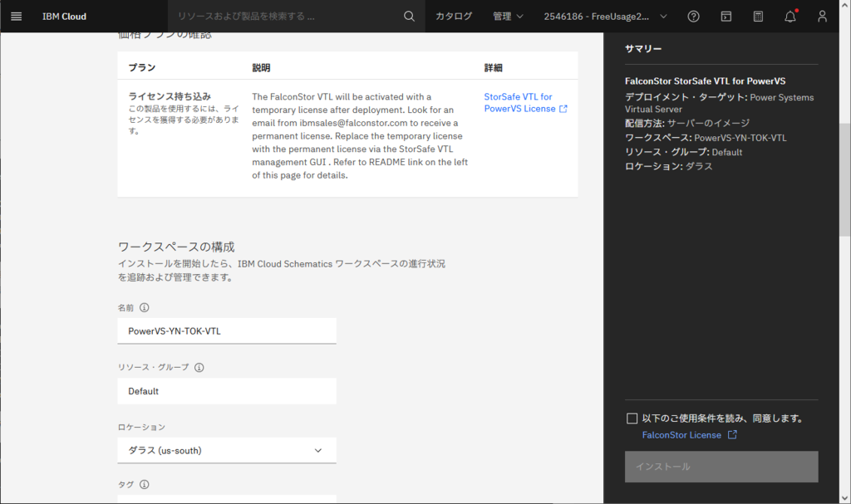Expand the 管理 menu
851x504 pixels.
pyautogui.click(x=508, y=17)
